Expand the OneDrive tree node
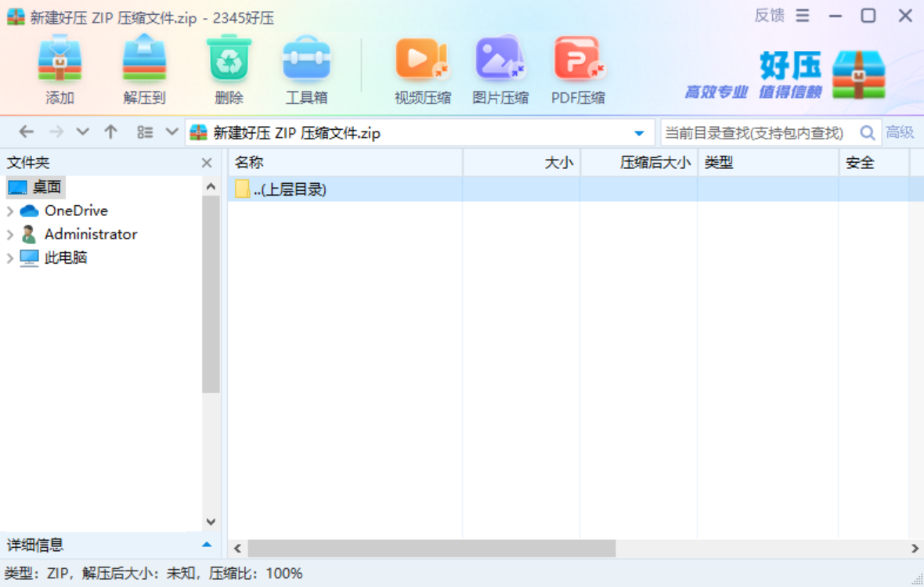 [10, 210]
